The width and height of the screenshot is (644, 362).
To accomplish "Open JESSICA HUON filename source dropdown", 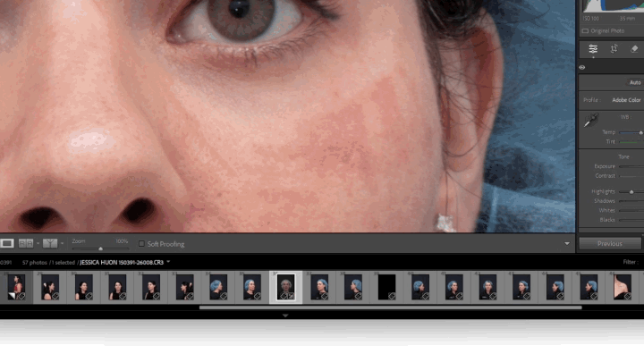I will (168, 262).
